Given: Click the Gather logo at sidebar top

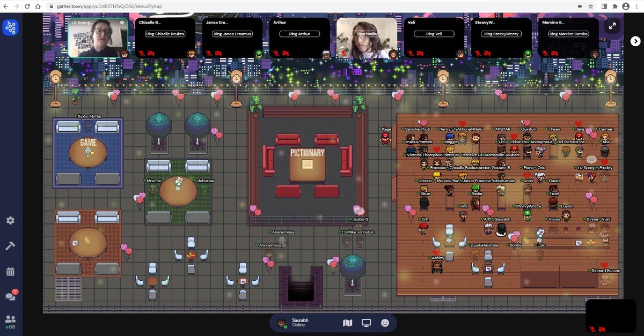Looking at the screenshot, I should tap(11, 27).
